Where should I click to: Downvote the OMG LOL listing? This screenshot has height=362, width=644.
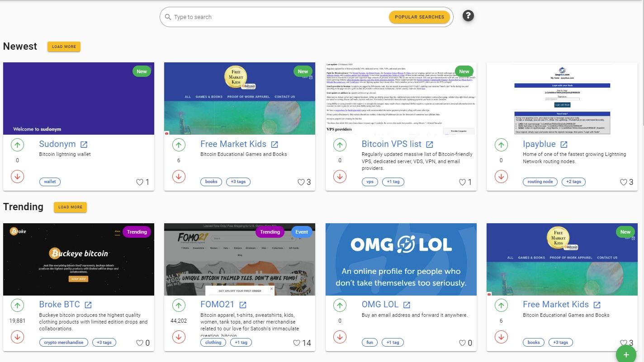[340, 337]
